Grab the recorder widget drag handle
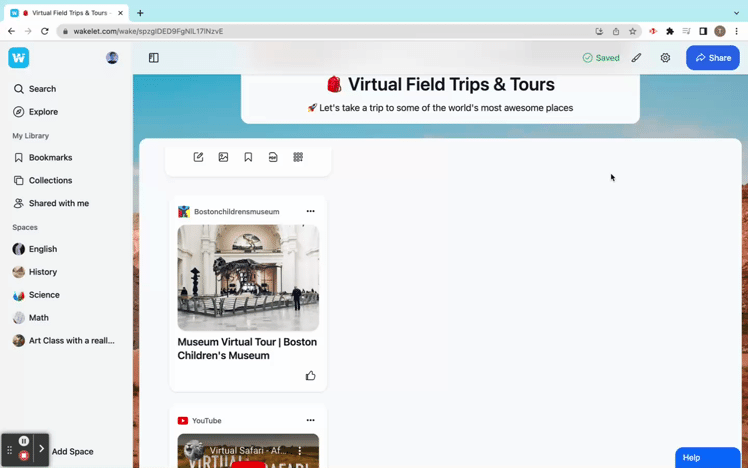The height and width of the screenshot is (468, 748). (10, 450)
